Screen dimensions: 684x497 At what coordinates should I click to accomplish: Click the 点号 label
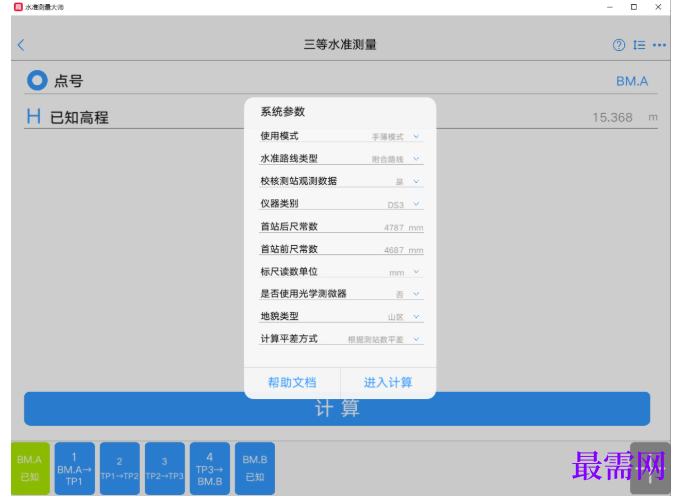68,81
